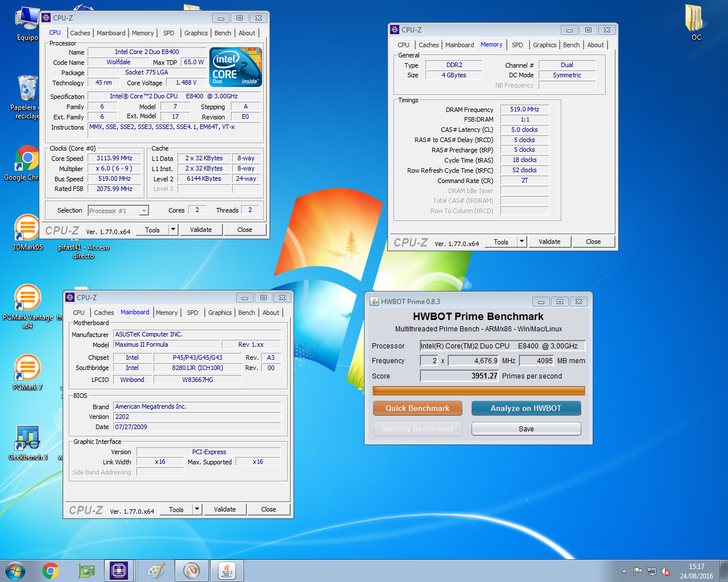The height and width of the screenshot is (582, 728).
Task: Click title bar icon of CPU-Z Memory window
Action: [x=395, y=30]
